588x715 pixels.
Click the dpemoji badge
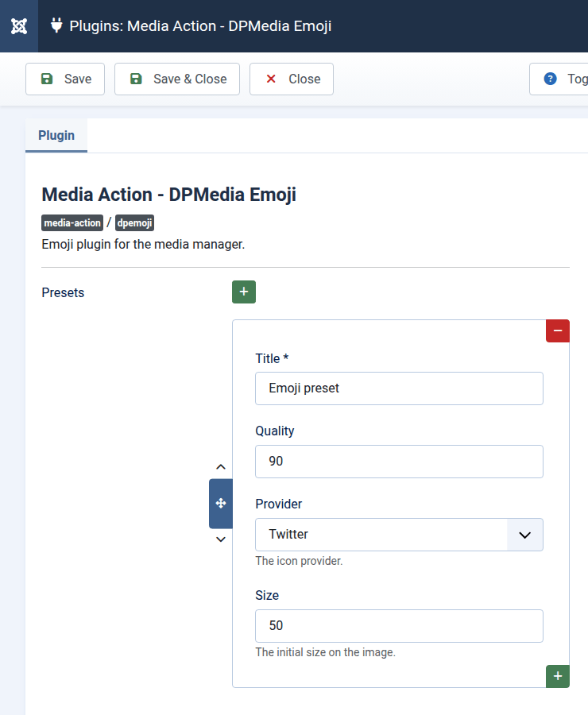tap(134, 223)
